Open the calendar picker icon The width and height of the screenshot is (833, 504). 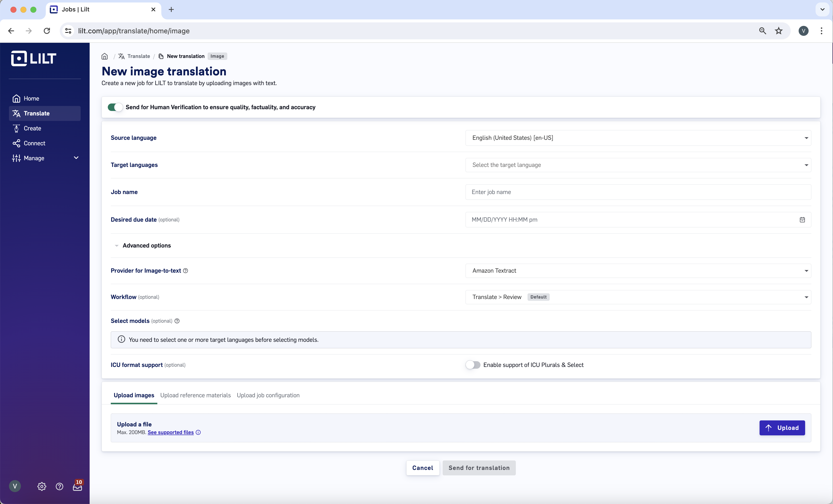802,220
